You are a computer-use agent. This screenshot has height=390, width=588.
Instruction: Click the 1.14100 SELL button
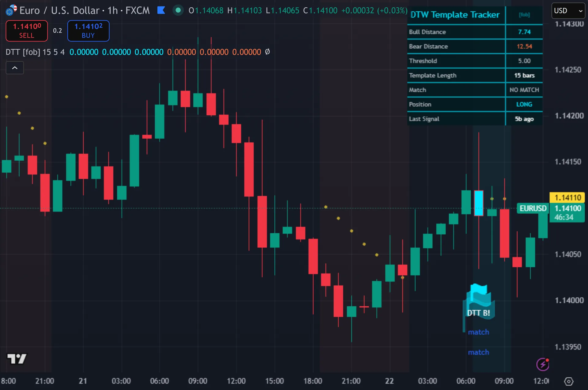pos(27,31)
